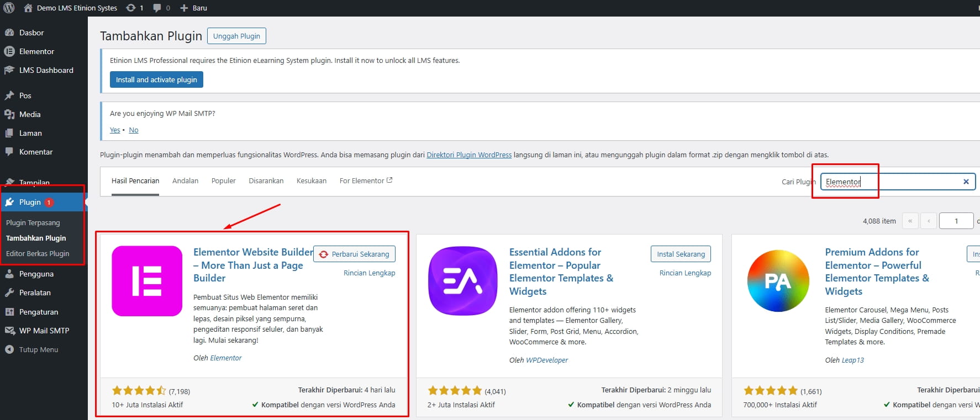Click the Elementor plugin thumbnail logo
Screen dimensions: 980x420
pyautogui.click(x=147, y=281)
